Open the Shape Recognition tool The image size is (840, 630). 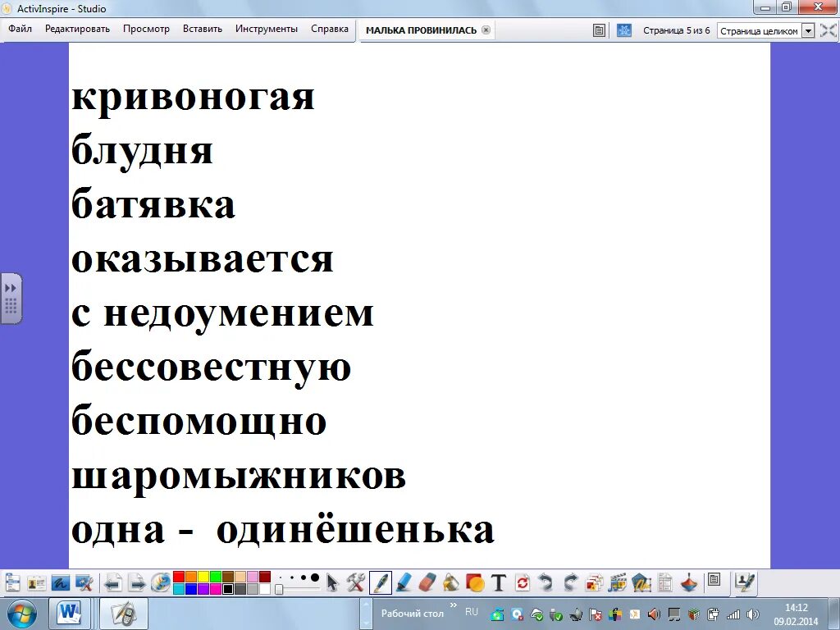click(x=641, y=582)
